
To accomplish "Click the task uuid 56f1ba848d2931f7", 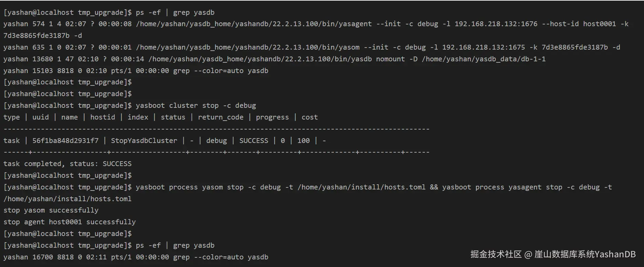I will point(65,141).
